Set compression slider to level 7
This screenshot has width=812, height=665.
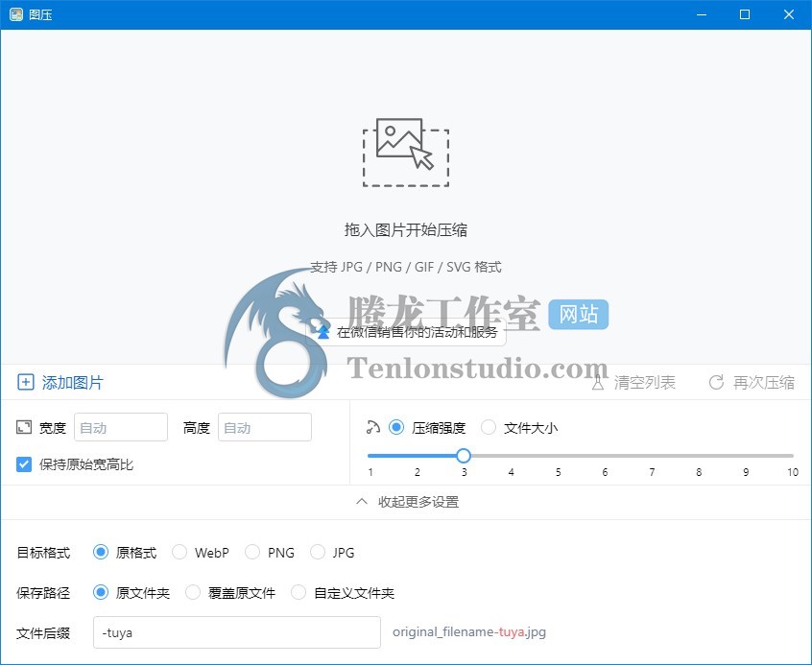[652, 456]
